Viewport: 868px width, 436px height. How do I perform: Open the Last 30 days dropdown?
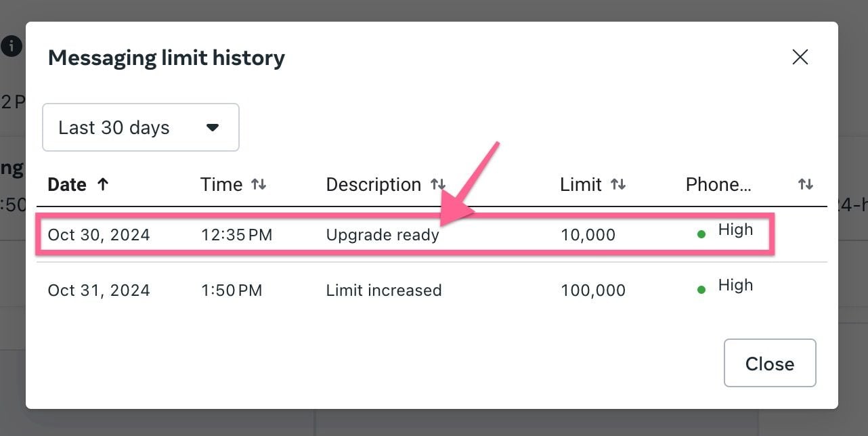140,127
